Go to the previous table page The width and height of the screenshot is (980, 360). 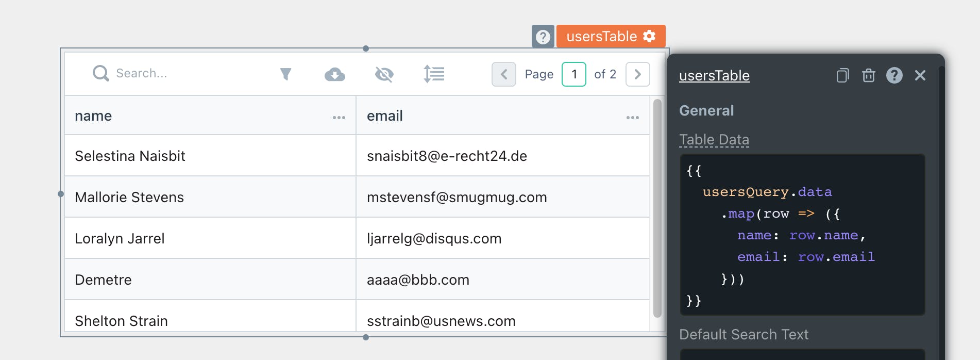tap(504, 74)
